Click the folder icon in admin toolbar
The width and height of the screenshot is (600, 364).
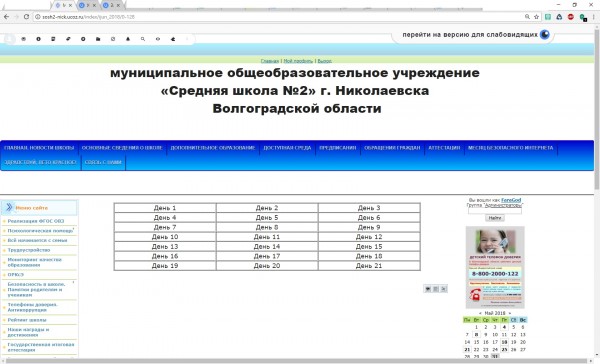click(98, 39)
